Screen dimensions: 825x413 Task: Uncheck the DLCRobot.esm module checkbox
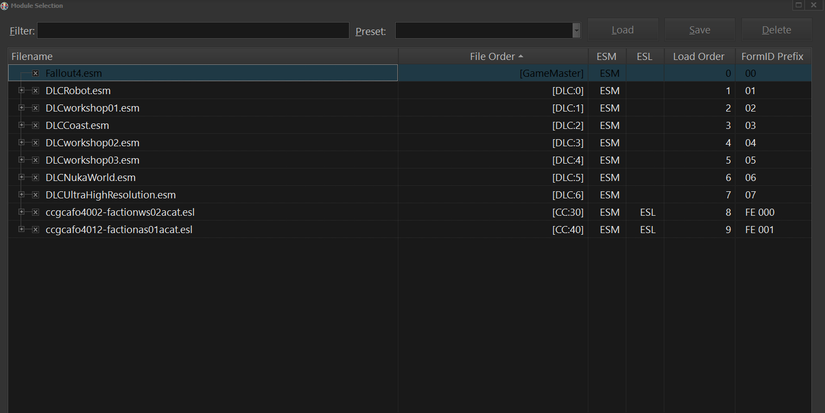(35, 91)
